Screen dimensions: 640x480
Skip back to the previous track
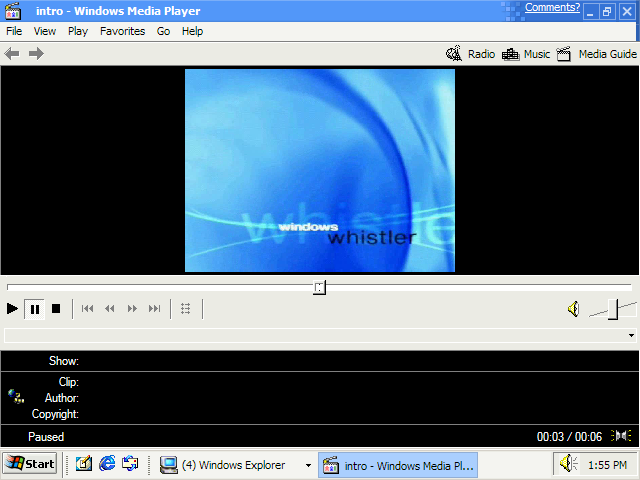(x=87, y=309)
